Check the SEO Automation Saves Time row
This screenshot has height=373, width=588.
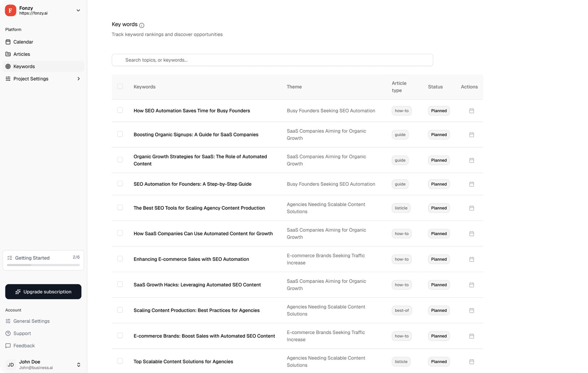point(120,110)
